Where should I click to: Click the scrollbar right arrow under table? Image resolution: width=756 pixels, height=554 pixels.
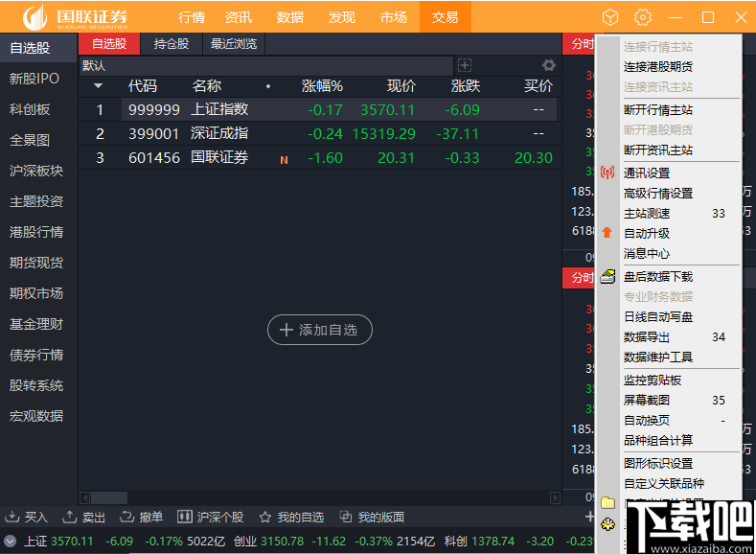[556, 497]
